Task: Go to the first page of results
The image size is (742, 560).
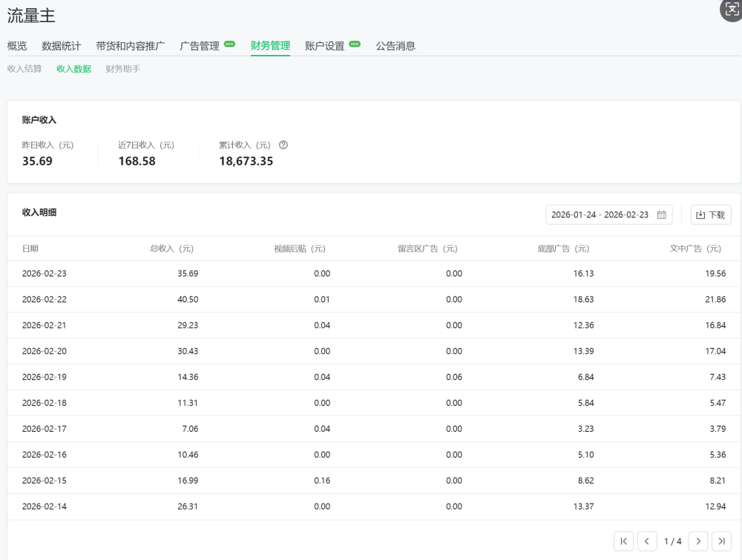Action: point(623,541)
